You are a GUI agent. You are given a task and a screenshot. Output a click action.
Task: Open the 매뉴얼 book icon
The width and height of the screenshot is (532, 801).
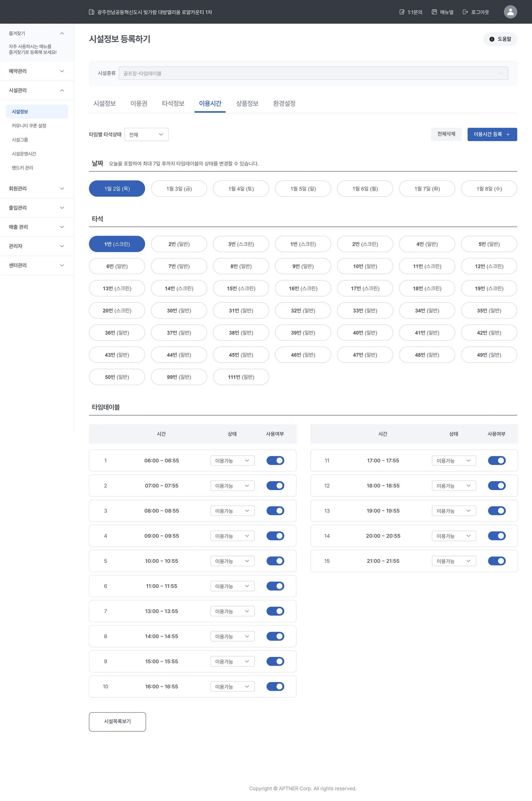click(434, 12)
